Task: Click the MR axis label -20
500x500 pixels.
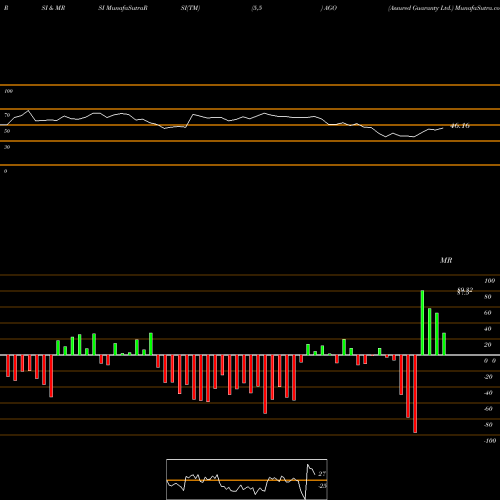Action: 488,377
